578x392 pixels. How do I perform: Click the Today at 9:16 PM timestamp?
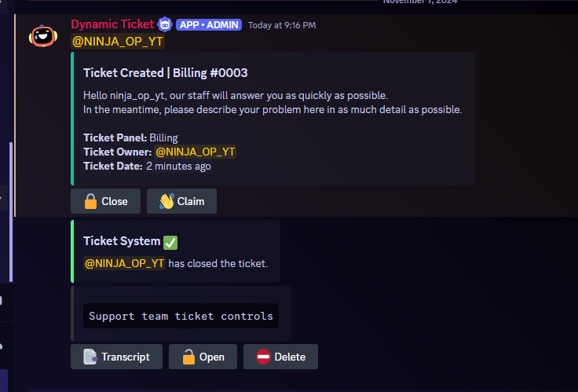point(282,25)
